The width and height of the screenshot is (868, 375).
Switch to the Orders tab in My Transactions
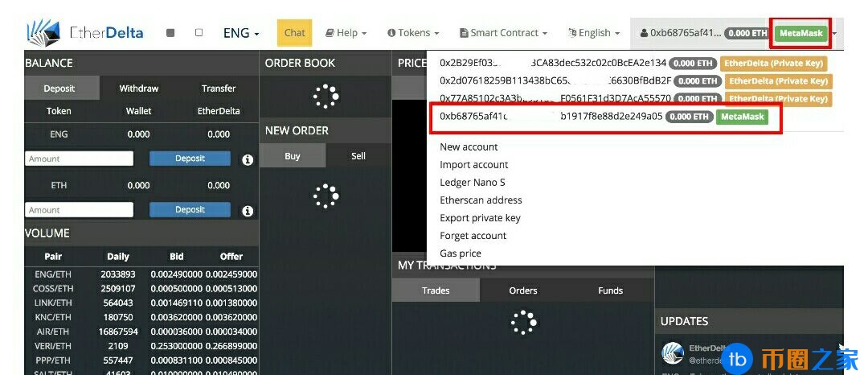523,291
